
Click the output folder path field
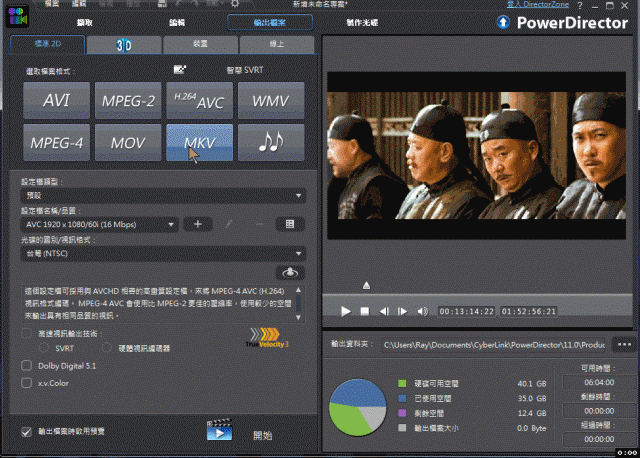[x=494, y=345]
